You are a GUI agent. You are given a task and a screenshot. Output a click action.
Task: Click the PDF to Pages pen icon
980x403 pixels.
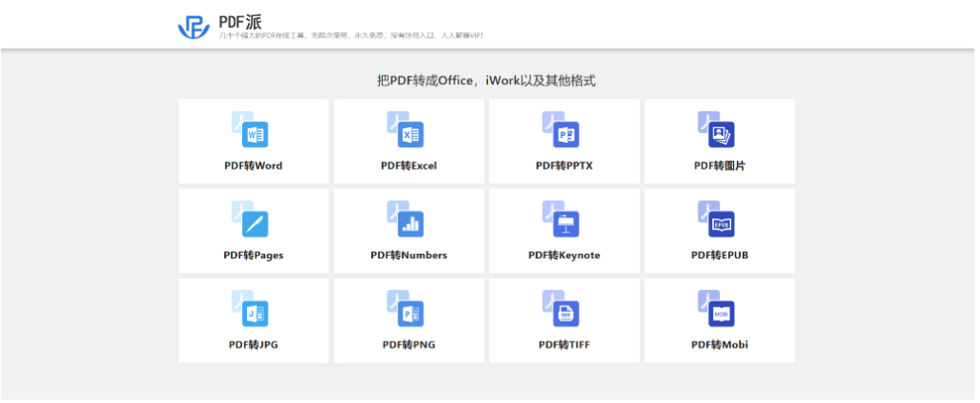tap(250, 218)
